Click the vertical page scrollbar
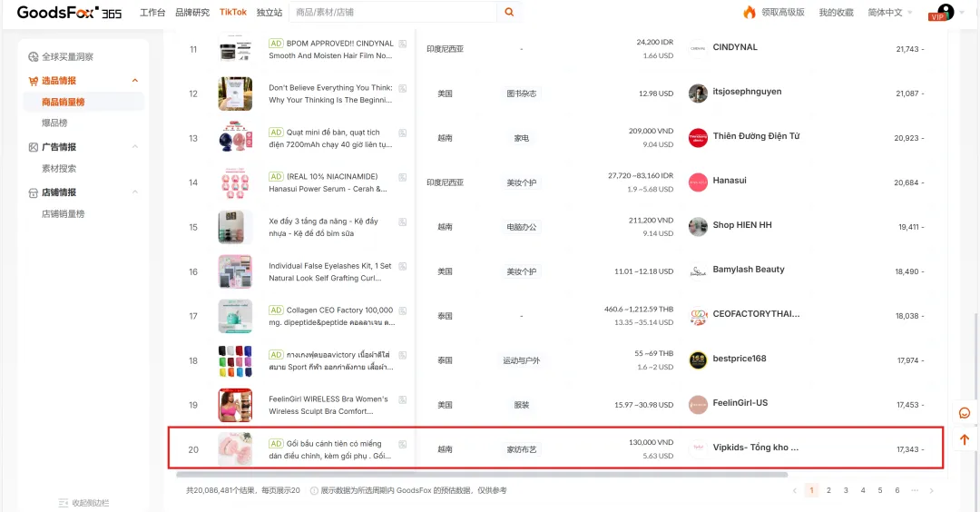 pos(977,379)
